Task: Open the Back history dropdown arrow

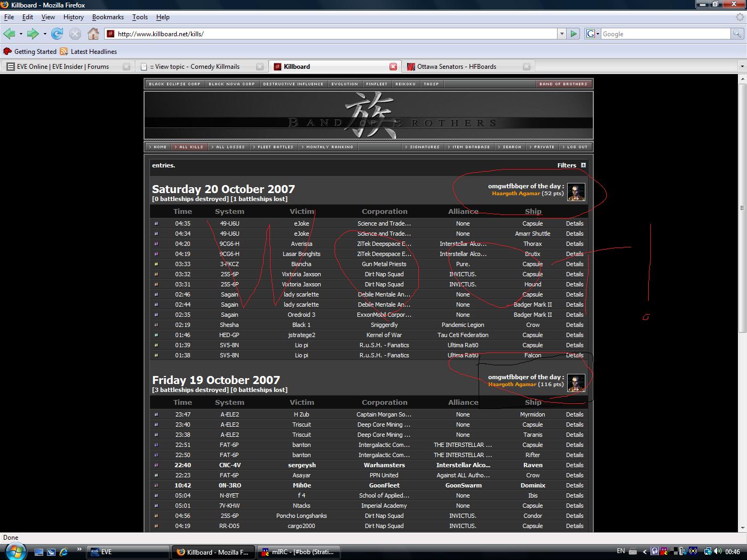Action: [21, 34]
